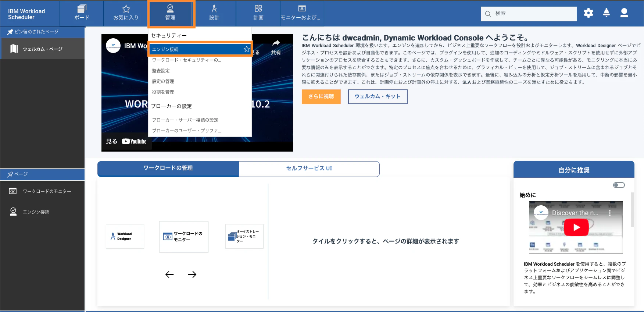Open the モニターおよび... menu
The height and width of the screenshot is (312, 644).
(x=302, y=13)
